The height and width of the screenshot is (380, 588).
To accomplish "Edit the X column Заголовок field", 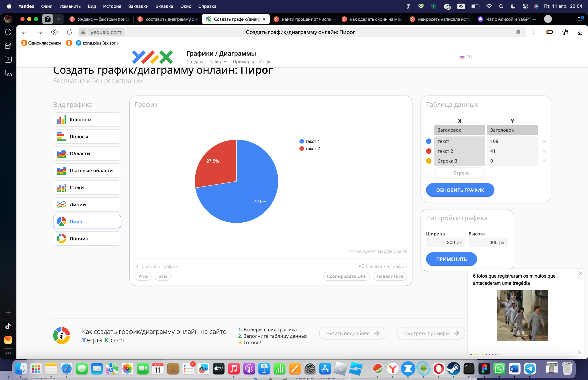I will (460, 130).
